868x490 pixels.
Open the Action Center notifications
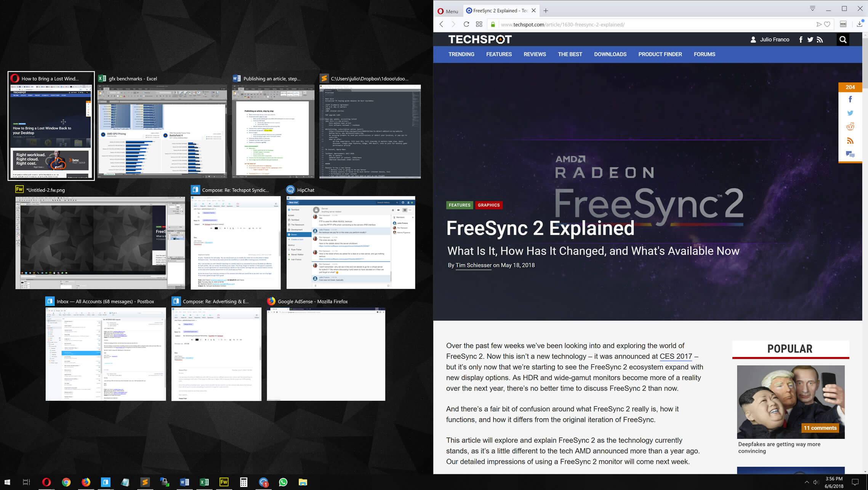tap(855, 482)
